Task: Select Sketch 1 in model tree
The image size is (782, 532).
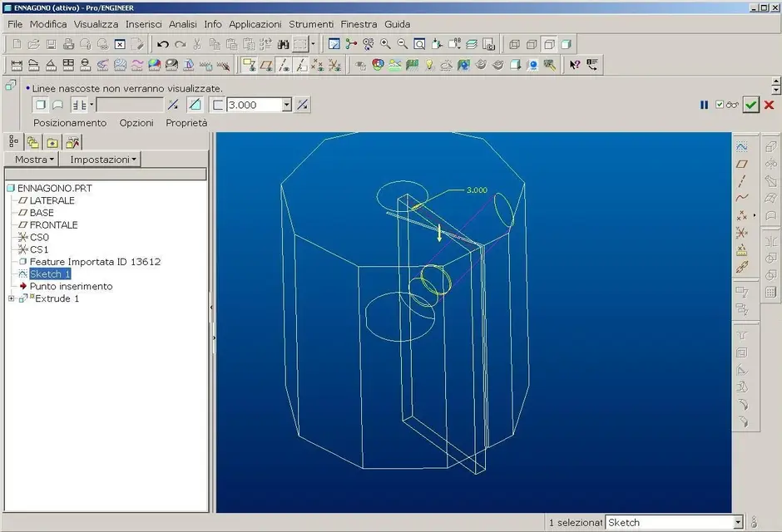Action: pos(50,274)
